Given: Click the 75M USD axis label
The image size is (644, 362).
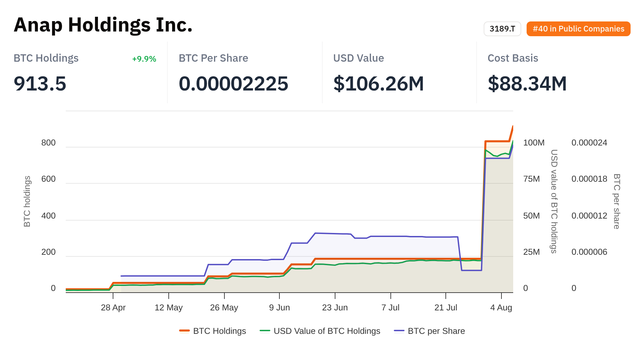Looking at the screenshot, I should [x=532, y=179].
